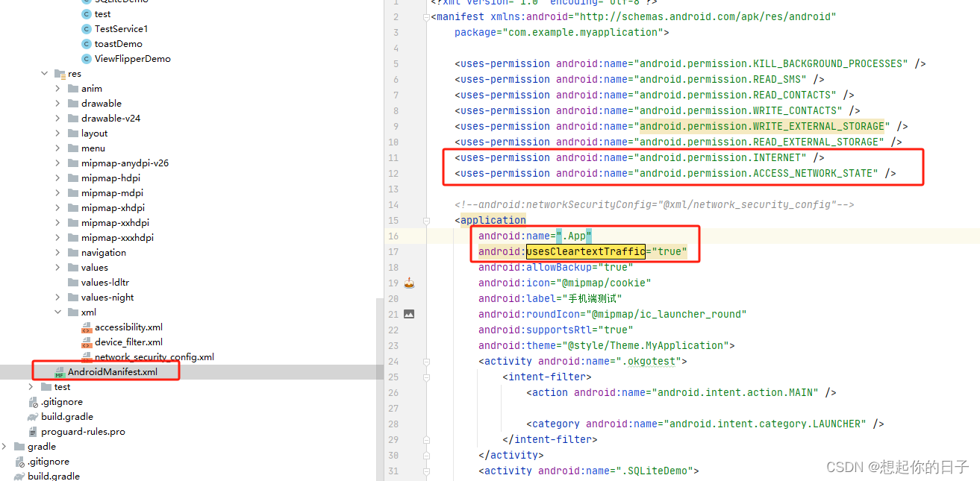Click line number 16 in the editor gutter
Viewport: 980px width, 481px height.
(393, 236)
